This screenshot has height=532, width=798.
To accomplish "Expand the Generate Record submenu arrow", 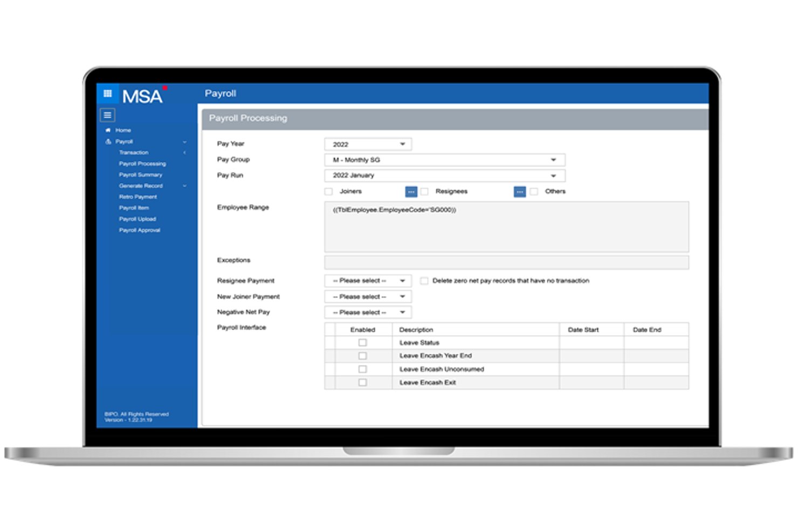I will tap(184, 186).
